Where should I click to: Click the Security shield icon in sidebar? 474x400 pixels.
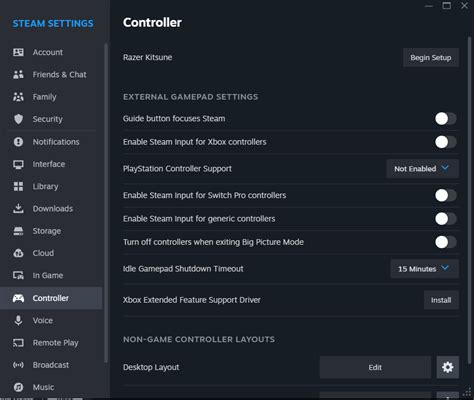[x=18, y=119]
